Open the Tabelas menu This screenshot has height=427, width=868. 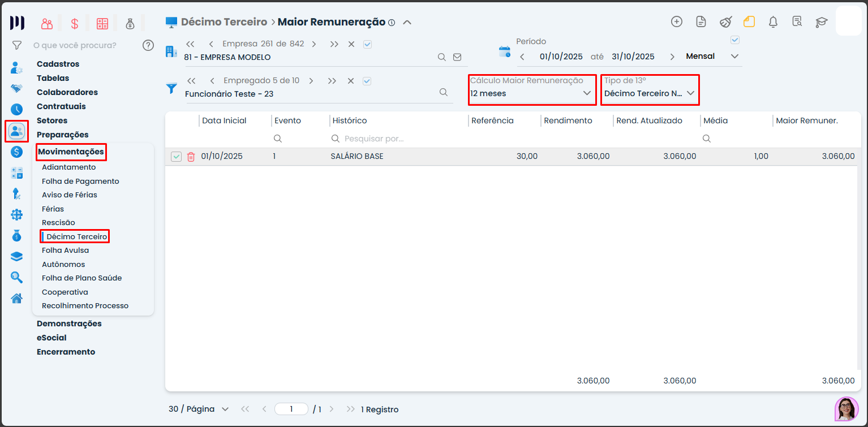(53, 78)
